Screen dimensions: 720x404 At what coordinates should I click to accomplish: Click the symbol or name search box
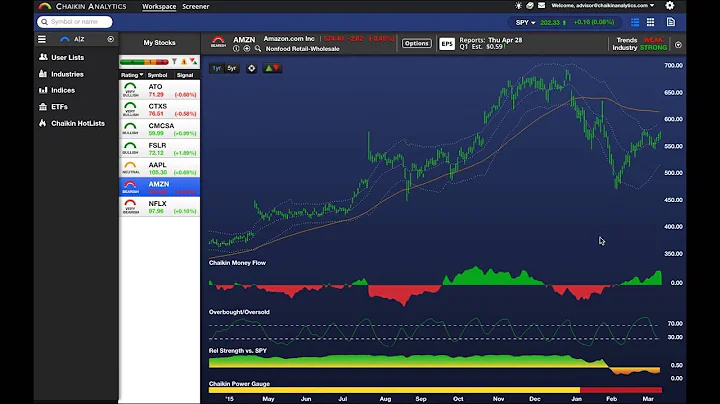tap(75, 22)
